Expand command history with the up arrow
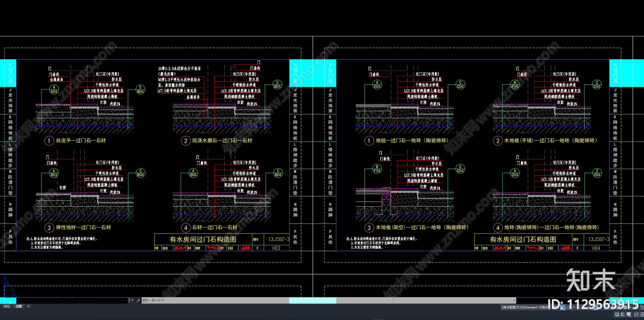Screen dimensions: 644x320 (514, 300)
